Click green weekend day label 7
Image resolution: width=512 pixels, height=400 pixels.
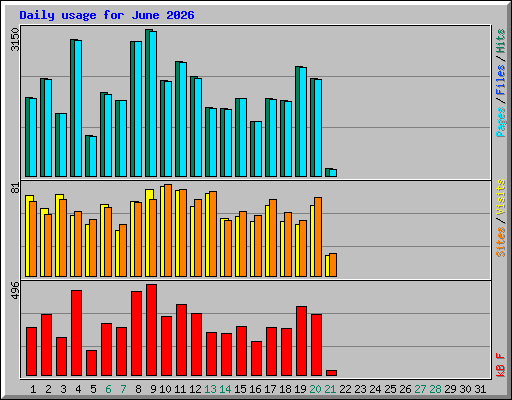(123, 389)
